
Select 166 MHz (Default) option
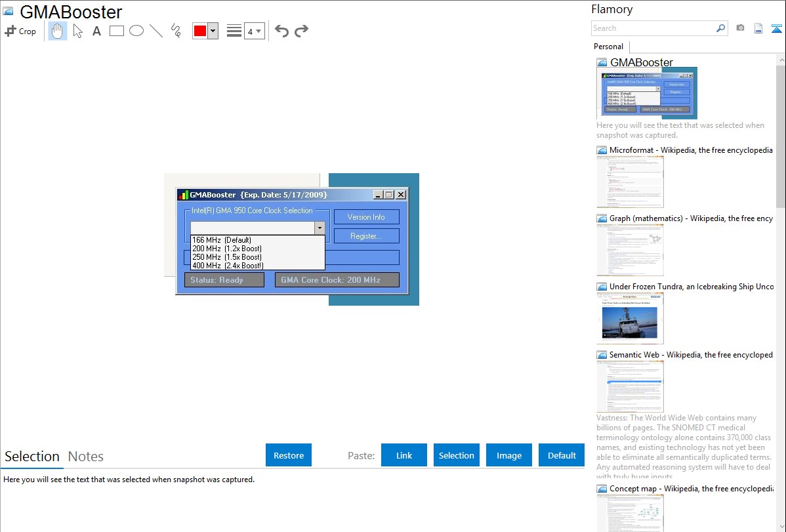coord(258,239)
